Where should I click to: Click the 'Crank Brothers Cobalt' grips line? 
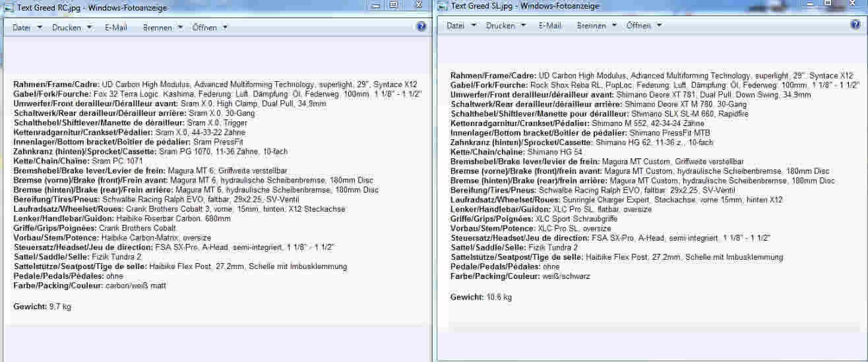point(94,227)
